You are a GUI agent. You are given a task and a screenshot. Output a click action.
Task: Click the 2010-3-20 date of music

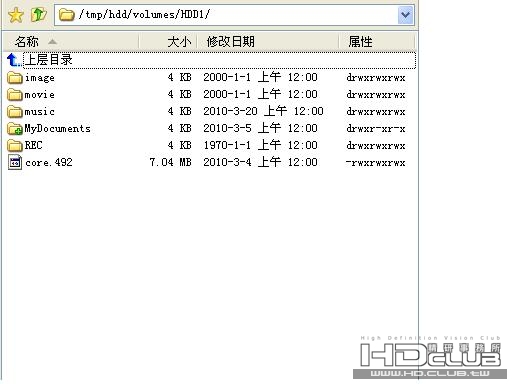click(263, 111)
